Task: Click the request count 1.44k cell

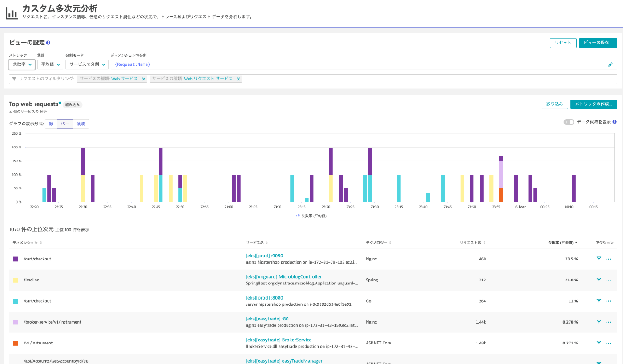Action: click(481, 322)
